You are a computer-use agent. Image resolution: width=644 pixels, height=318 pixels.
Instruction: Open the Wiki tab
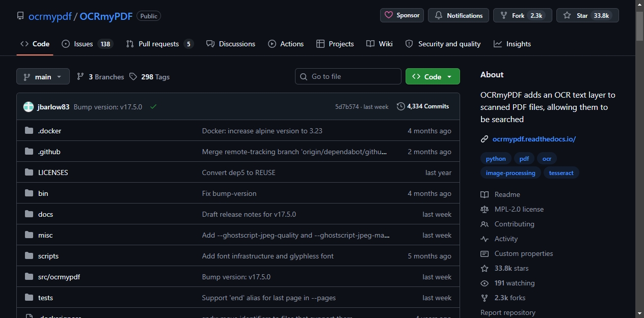(x=380, y=44)
